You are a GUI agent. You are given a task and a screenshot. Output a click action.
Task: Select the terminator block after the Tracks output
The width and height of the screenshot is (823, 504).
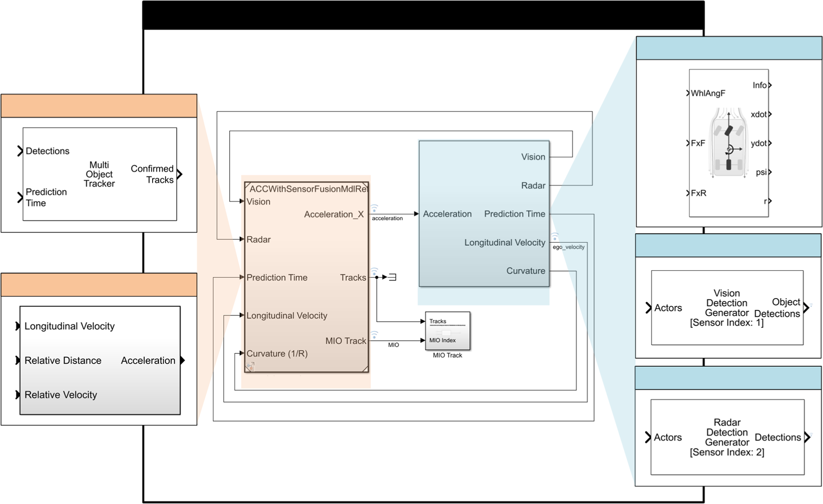[392, 277]
